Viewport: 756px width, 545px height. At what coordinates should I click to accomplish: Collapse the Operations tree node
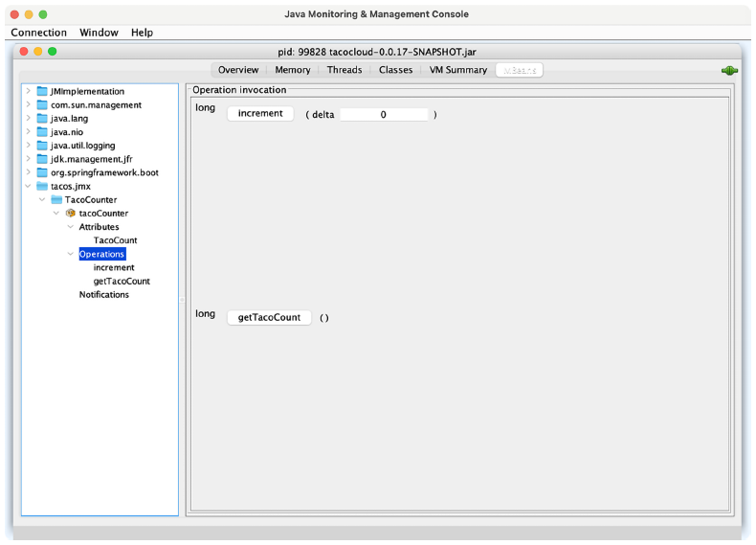(x=70, y=255)
